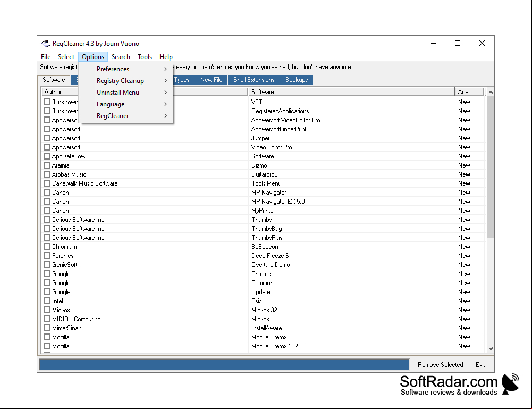The width and height of the screenshot is (532, 409).
Task: Open the Tools menu
Action: pyautogui.click(x=145, y=57)
